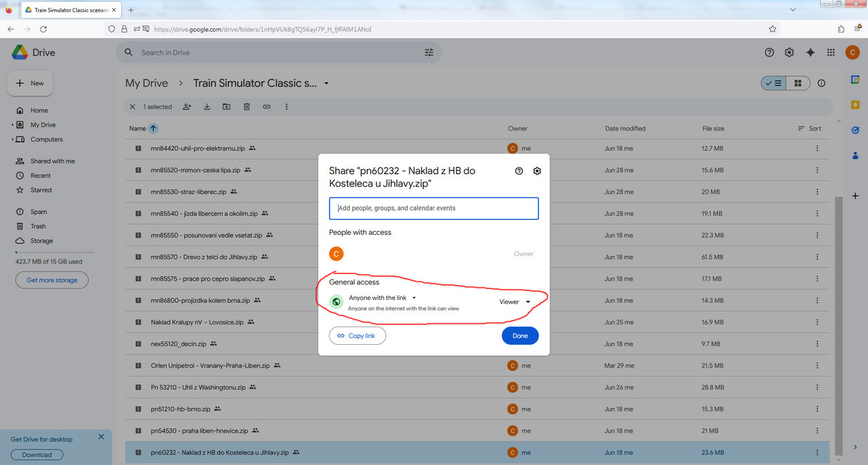Open more actions for pn51210-hb-brno.zip
Viewport: 868px width, 465px height.
[817, 409]
